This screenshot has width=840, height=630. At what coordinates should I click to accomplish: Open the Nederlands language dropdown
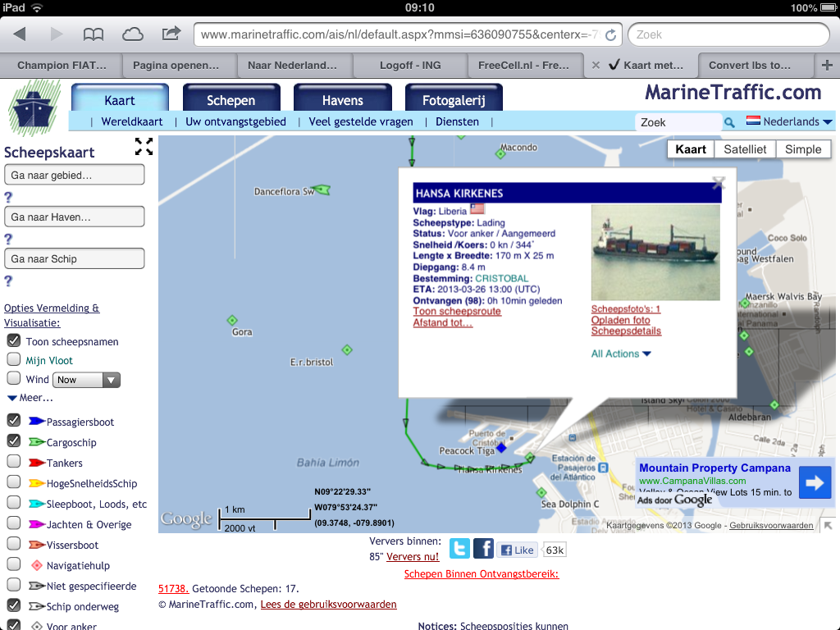point(790,121)
